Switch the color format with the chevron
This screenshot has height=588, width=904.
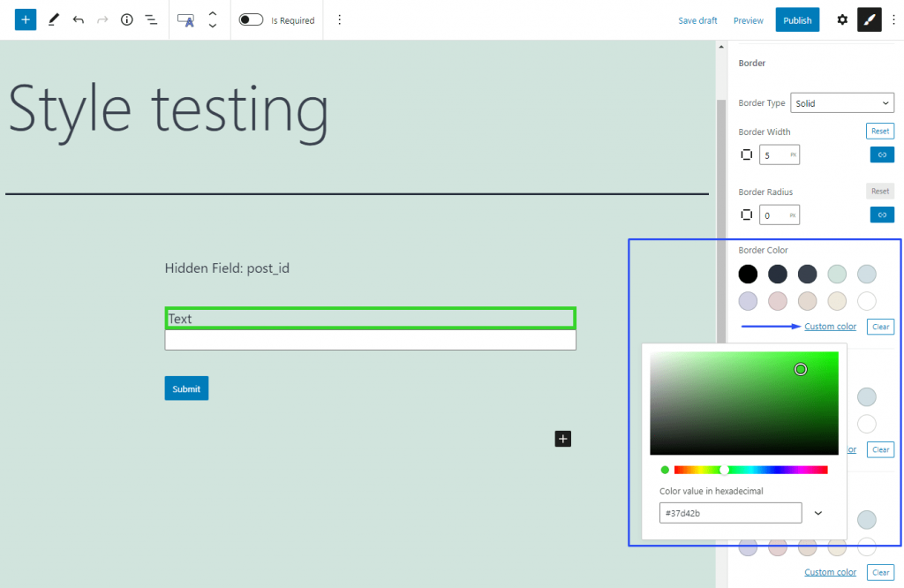coord(818,513)
